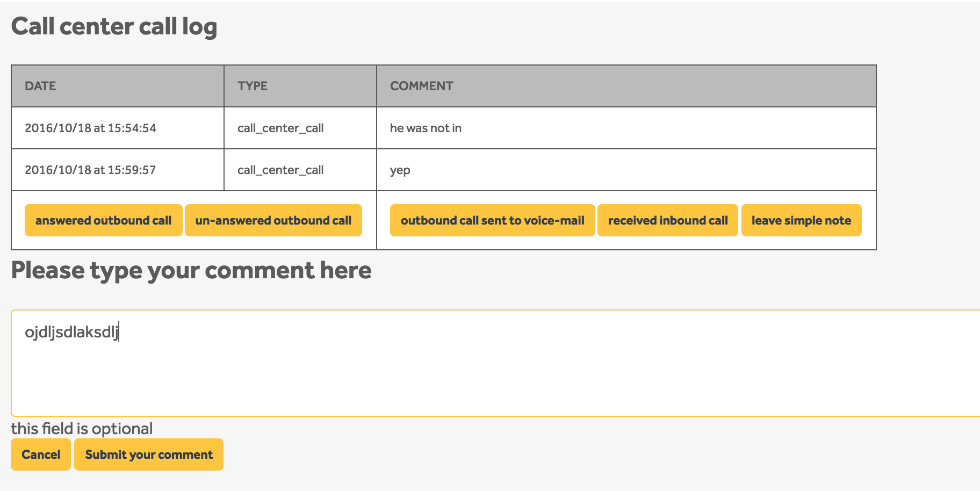
Task: Click the 'leave simple note' button
Action: pyautogui.click(x=801, y=220)
